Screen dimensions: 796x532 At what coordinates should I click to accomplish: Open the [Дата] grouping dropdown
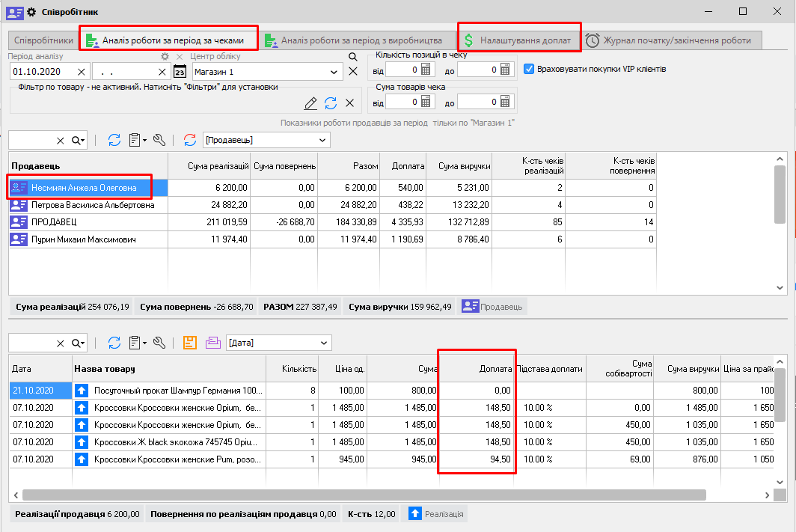(323, 343)
